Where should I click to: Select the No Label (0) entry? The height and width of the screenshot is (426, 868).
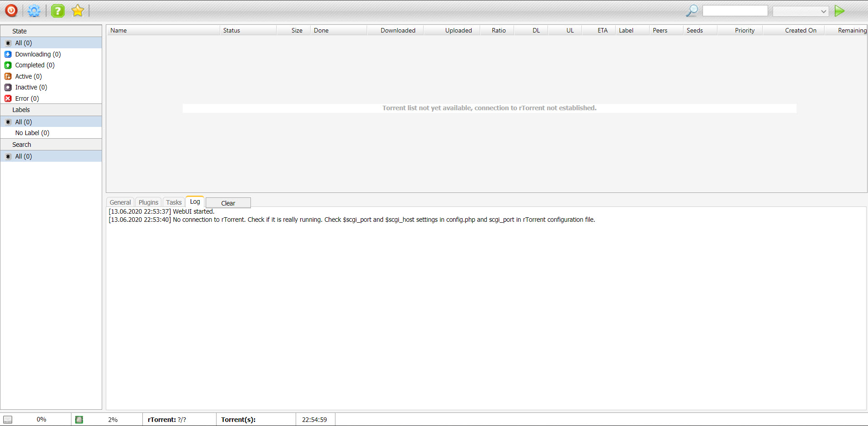pos(32,132)
